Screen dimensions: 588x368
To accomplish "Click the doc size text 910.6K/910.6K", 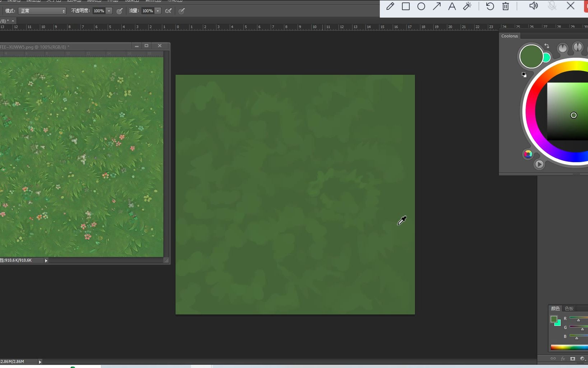I will 18,260.
